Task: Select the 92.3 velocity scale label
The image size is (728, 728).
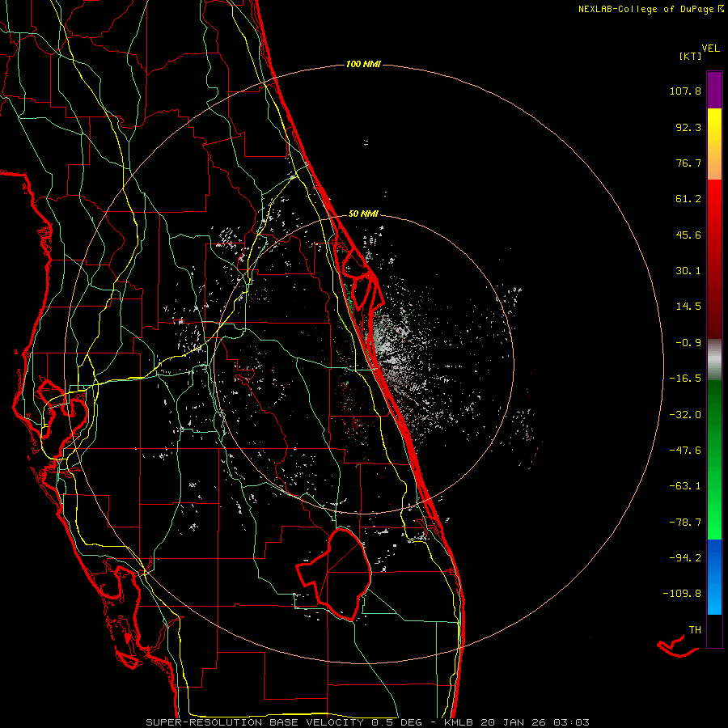Action: coord(688,127)
